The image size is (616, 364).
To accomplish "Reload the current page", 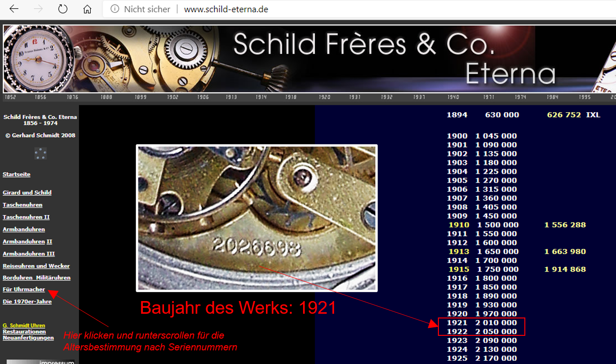I will point(63,9).
